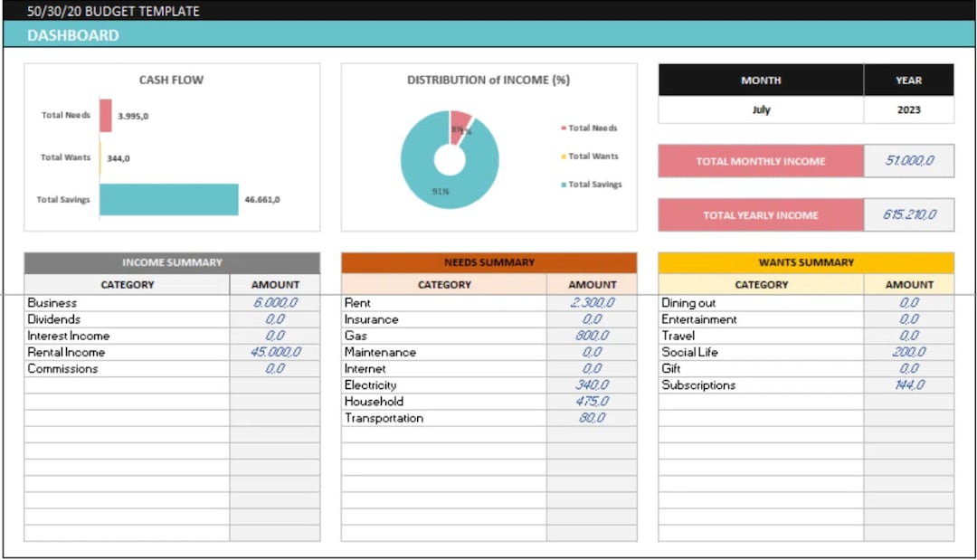The image size is (977, 560).
Task: Click the Subscriptions amount in Wants Summary
Action: coord(909,384)
